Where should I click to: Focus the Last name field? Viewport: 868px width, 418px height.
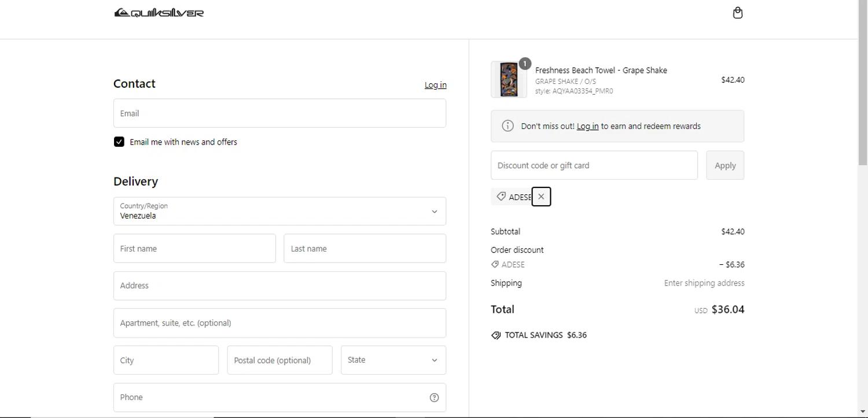pos(365,249)
